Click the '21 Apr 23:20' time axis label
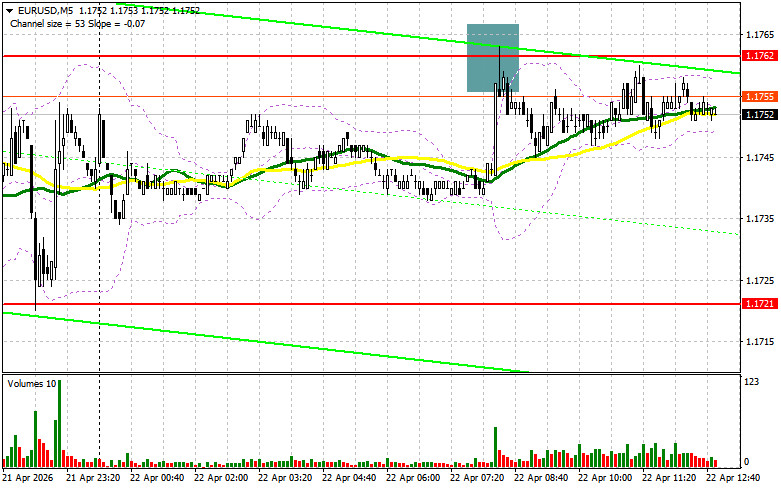The height and width of the screenshot is (489, 781). (x=93, y=478)
